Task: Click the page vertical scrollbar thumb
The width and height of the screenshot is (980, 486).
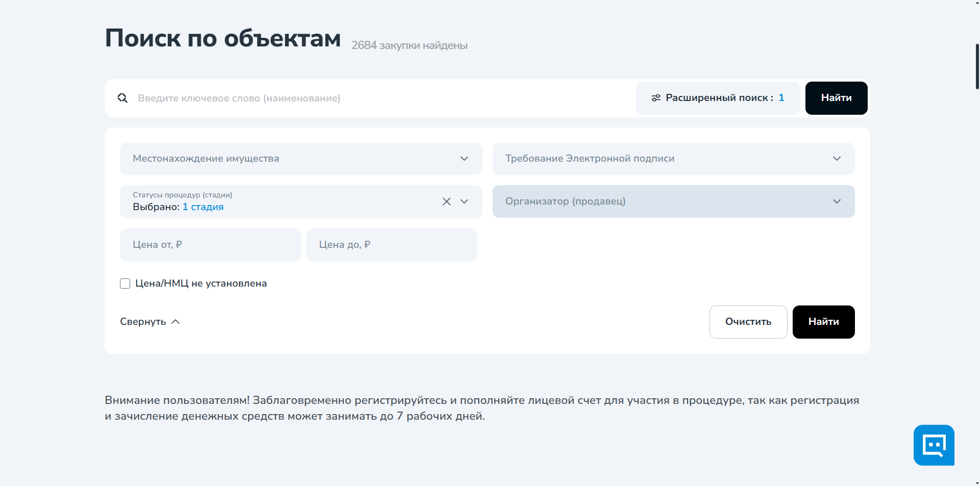Action: 977,66
